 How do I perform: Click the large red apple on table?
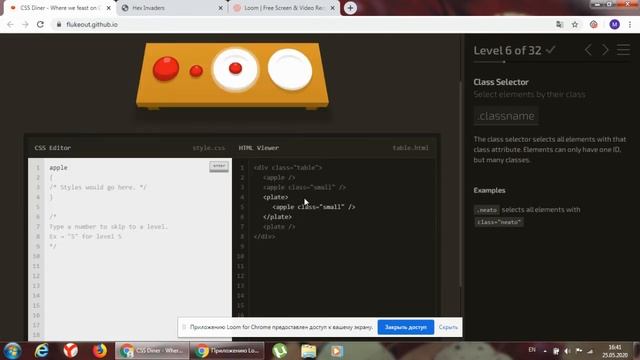[166, 68]
